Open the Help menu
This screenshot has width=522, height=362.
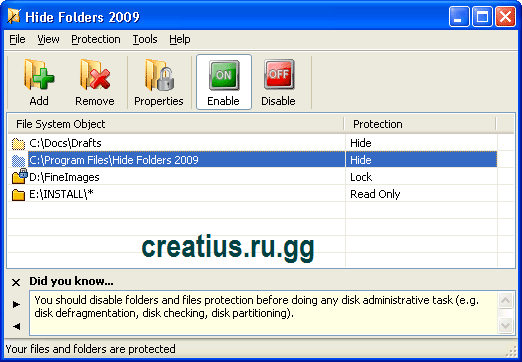(180, 39)
